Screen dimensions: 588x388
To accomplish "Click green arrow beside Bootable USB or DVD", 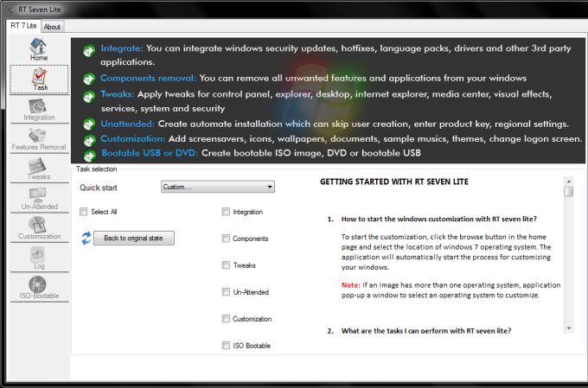I will pyautogui.click(x=89, y=156).
